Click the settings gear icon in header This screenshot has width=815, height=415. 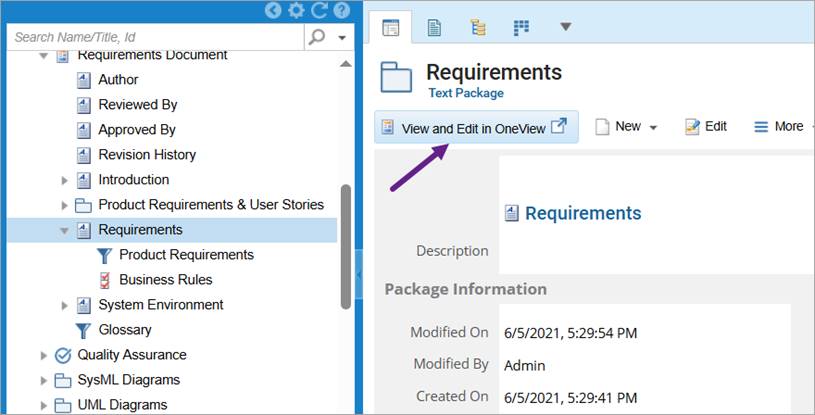pos(295,11)
